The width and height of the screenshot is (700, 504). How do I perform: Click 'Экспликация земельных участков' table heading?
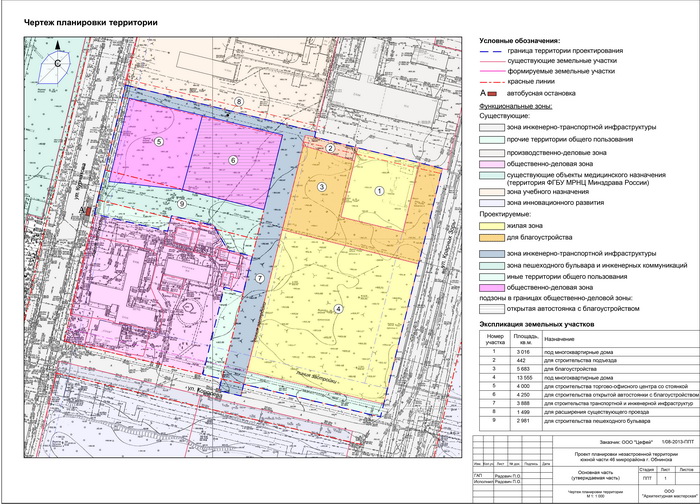[538, 325]
